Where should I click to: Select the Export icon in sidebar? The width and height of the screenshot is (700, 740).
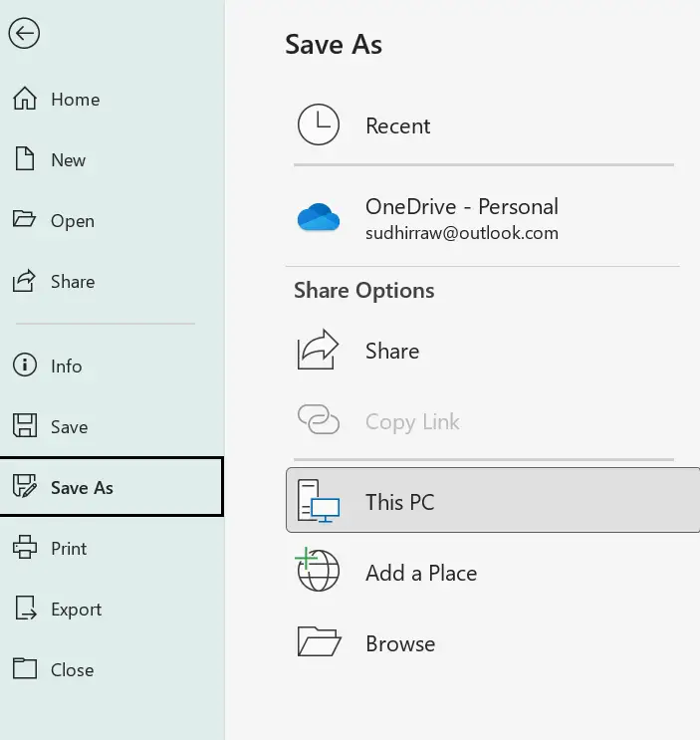pyautogui.click(x=24, y=610)
